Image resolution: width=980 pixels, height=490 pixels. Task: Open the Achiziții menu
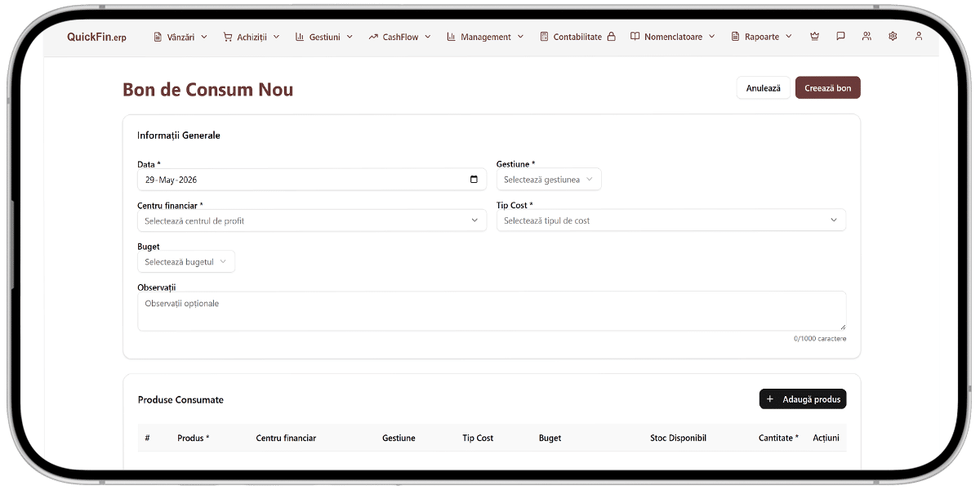point(252,37)
